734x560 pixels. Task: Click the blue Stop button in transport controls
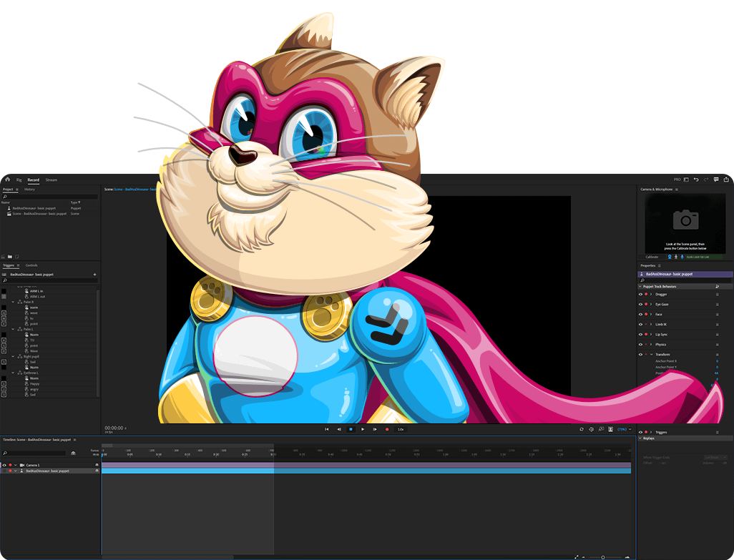point(351,429)
